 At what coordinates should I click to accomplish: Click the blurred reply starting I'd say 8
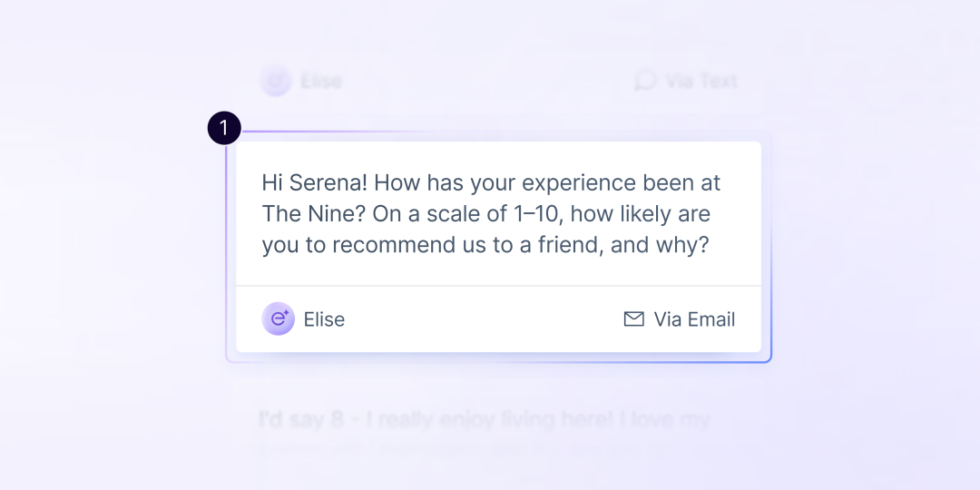(x=485, y=419)
